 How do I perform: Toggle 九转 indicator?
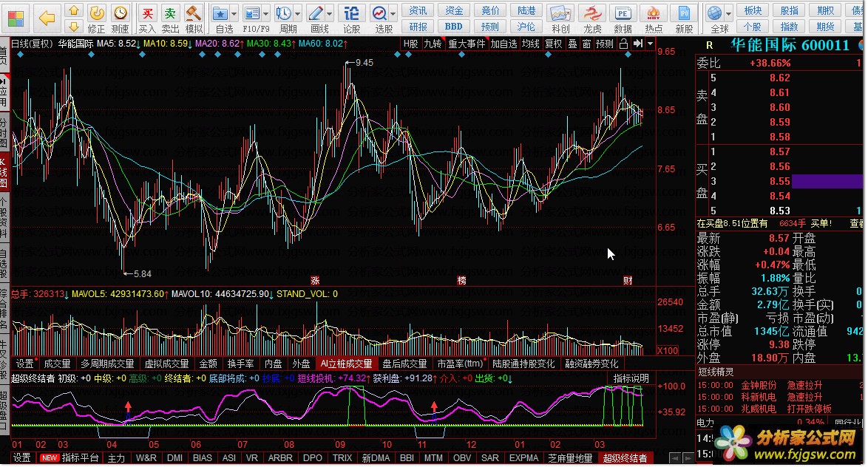coord(433,44)
